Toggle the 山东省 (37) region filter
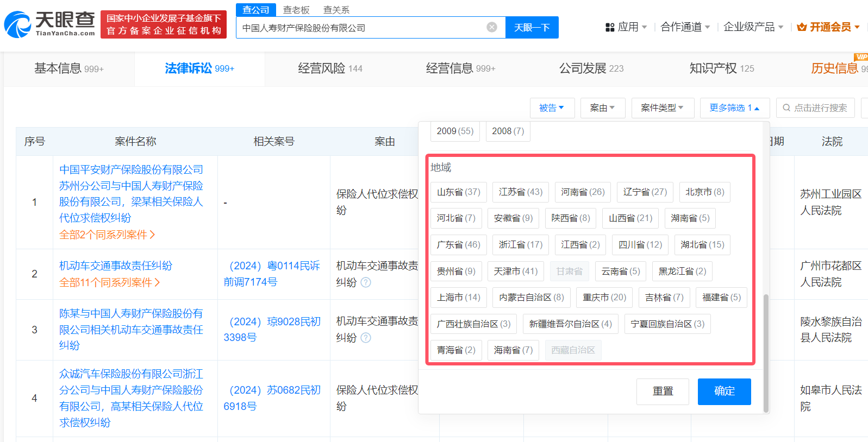The height and width of the screenshot is (442, 868). point(459,192)
